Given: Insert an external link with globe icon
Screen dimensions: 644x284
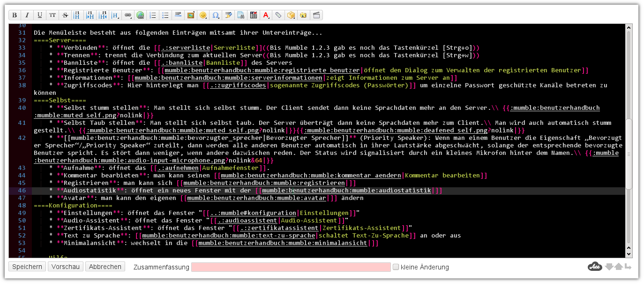Looking at the screenshot, I should [x=140, y=15].
